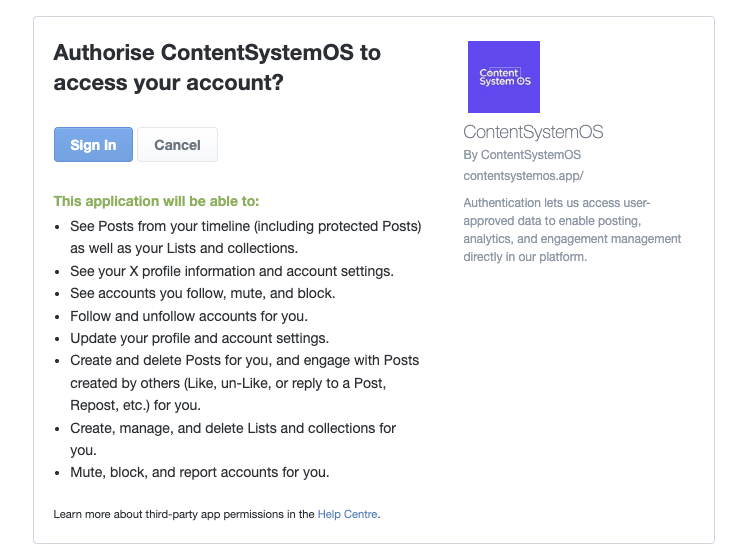Click 'Update your profile and account settings'

pyautogui.click(x=199, y=338)
